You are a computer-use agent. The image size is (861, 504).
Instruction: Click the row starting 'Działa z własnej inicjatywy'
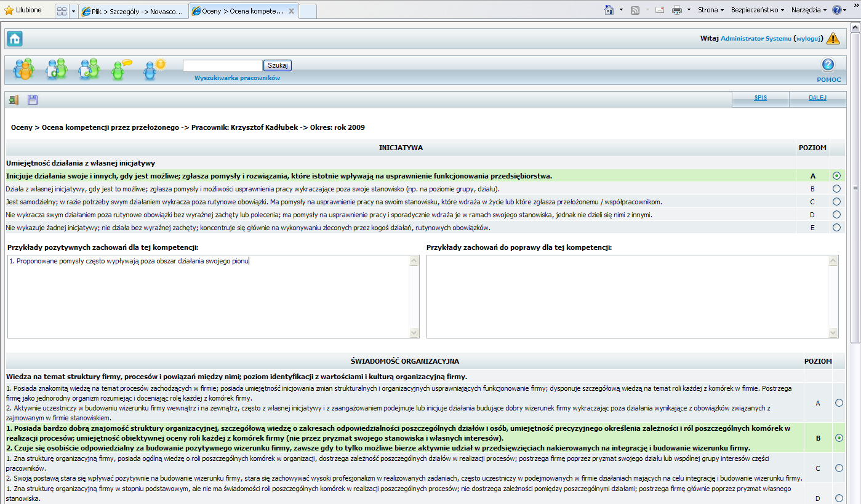pos(400,189)
